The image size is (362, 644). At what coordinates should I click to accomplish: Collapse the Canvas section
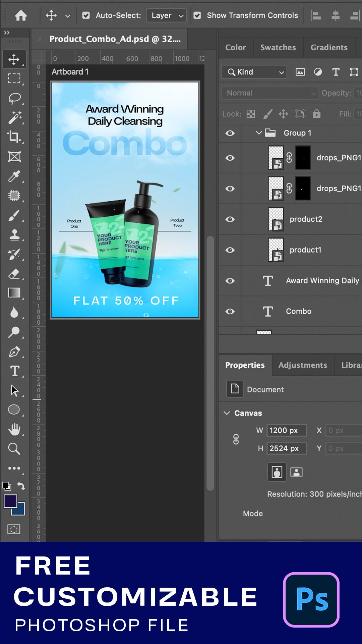pos(227,413)
